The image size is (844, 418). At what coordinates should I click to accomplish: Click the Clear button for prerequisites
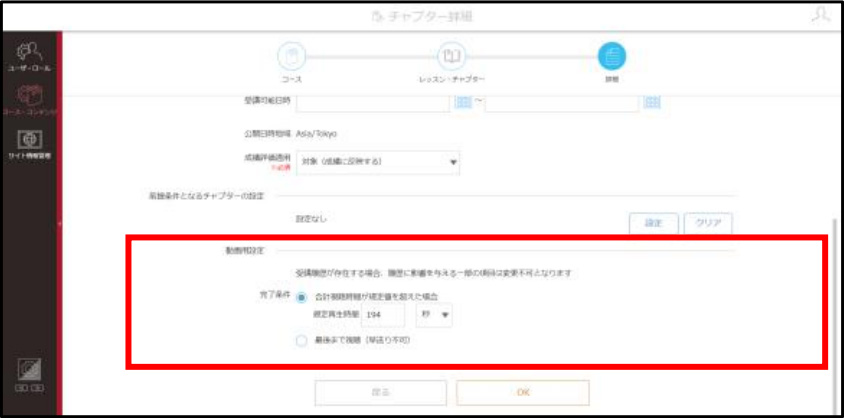(708, 223)
